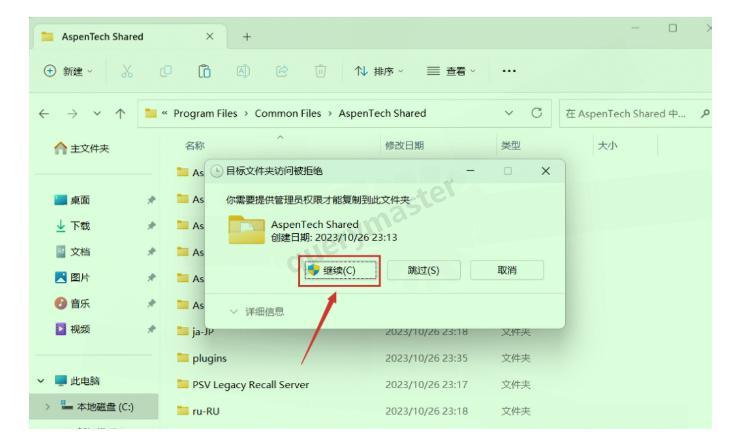Open 音乐 in sidebar

(72, 303)
